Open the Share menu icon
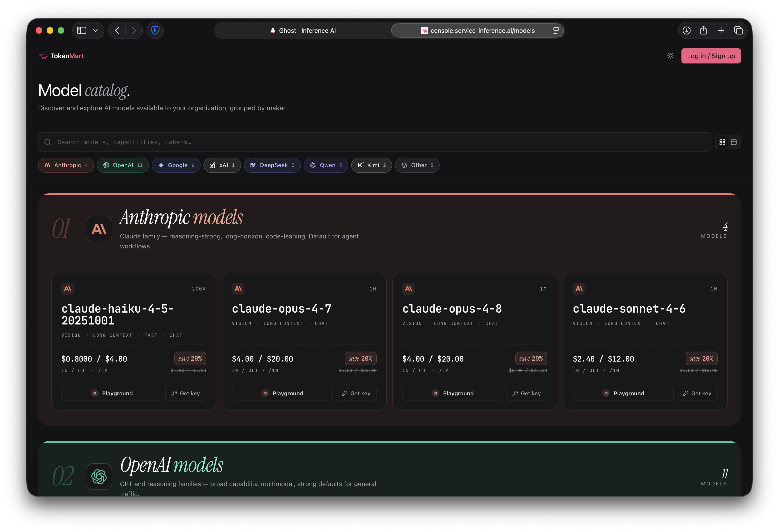This screenshot has height=532, width=779. (x=703, y=30)
